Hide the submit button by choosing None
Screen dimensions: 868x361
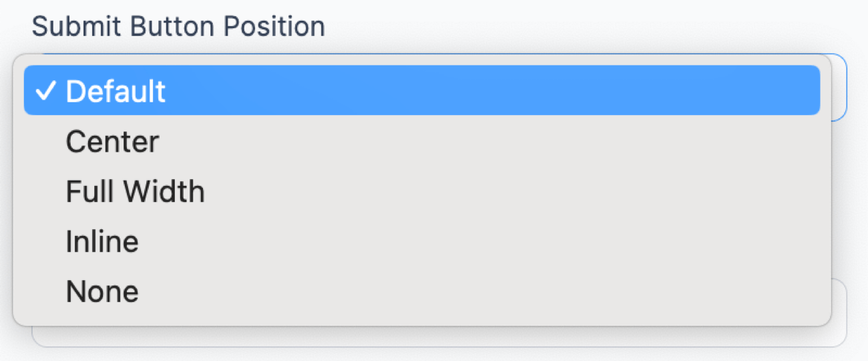[421, 291]
